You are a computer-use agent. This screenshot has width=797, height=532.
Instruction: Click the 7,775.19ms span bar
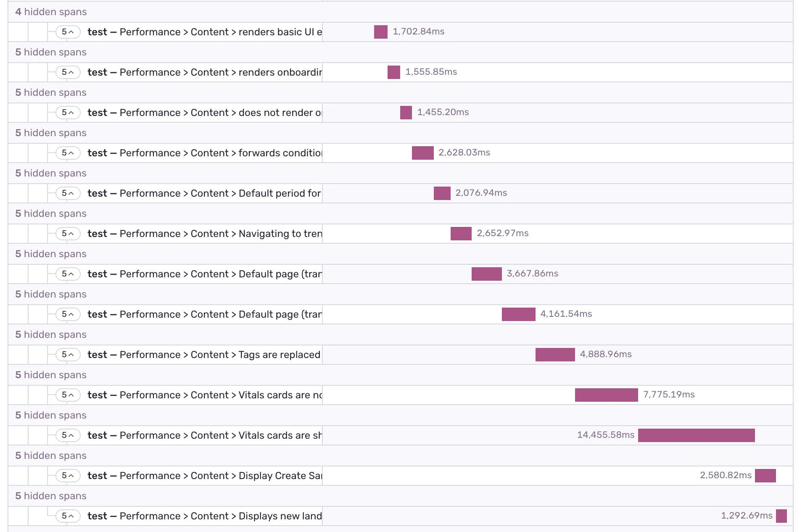[x=606, y=395]
